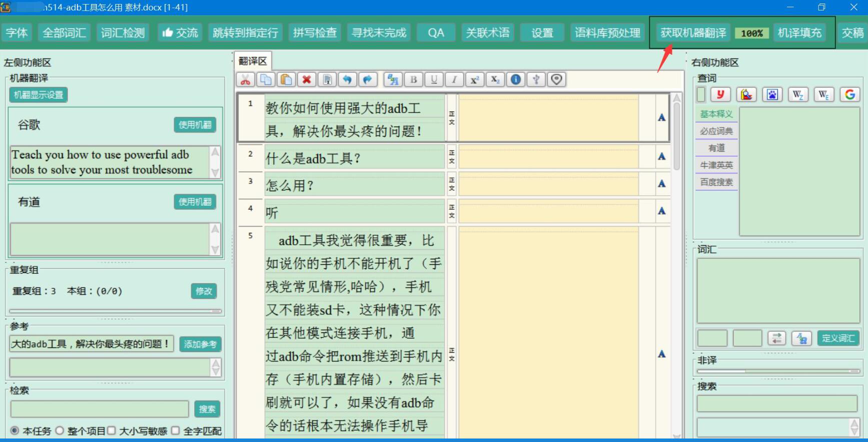This screenshot has height=442, width=868.
Task: Switch to the 基本释义 tab
Action: (x=716, y=114)
